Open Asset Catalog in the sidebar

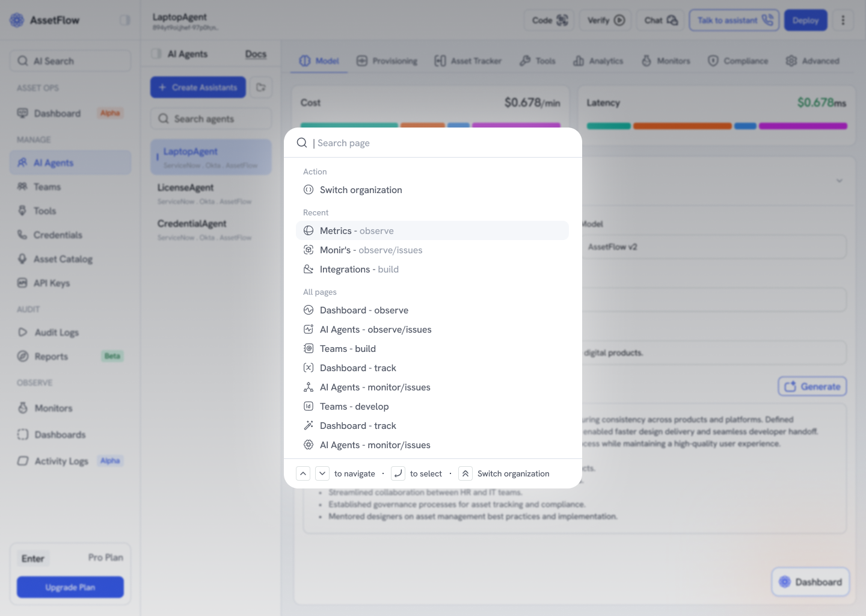(70, 259)
